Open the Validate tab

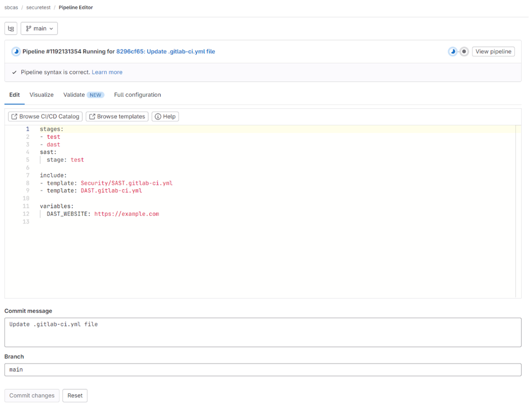pos(74,95)
